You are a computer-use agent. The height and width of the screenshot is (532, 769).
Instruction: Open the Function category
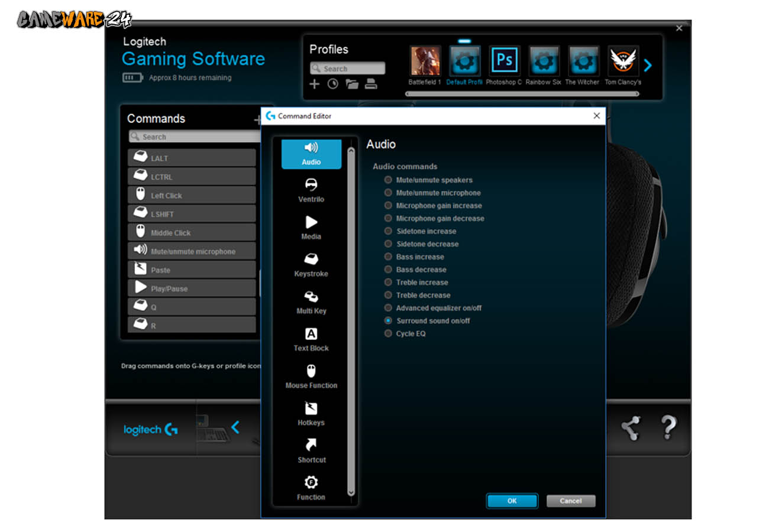(x=311, y=489)
